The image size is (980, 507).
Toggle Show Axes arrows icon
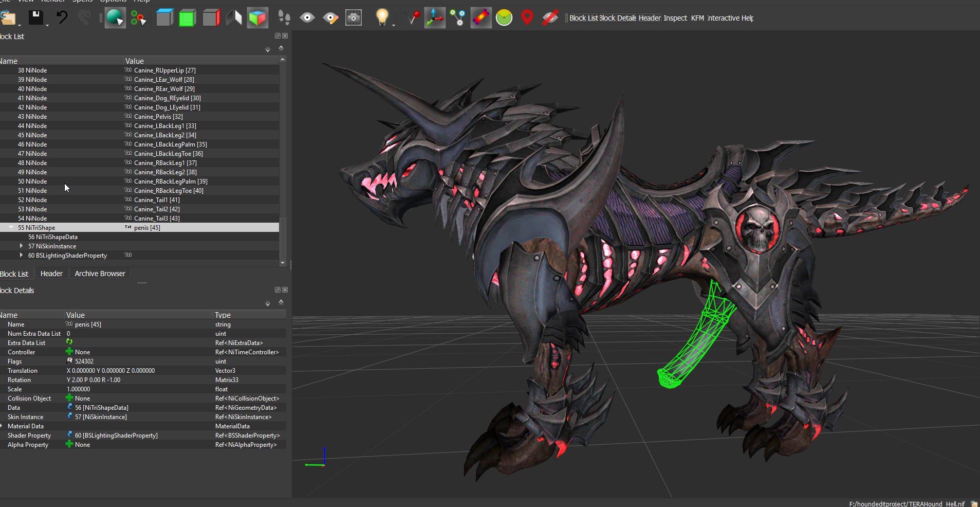point(435,18)
